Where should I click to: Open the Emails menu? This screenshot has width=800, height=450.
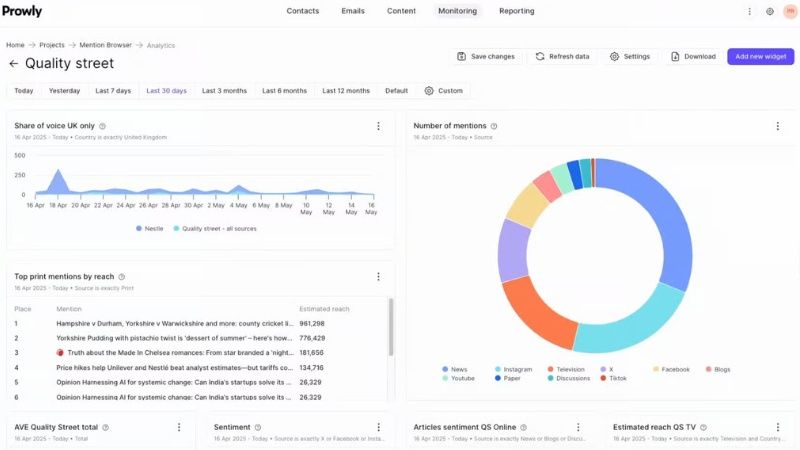point(353,11)
